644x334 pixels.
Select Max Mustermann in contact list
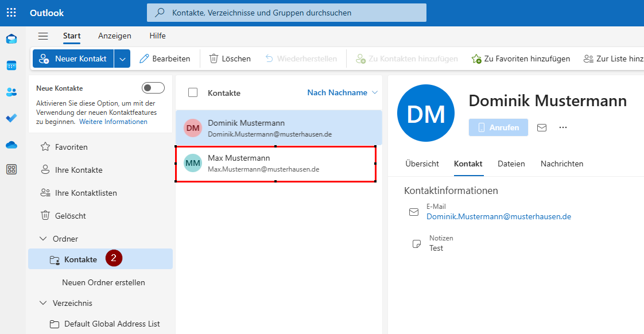pos(276,164)
